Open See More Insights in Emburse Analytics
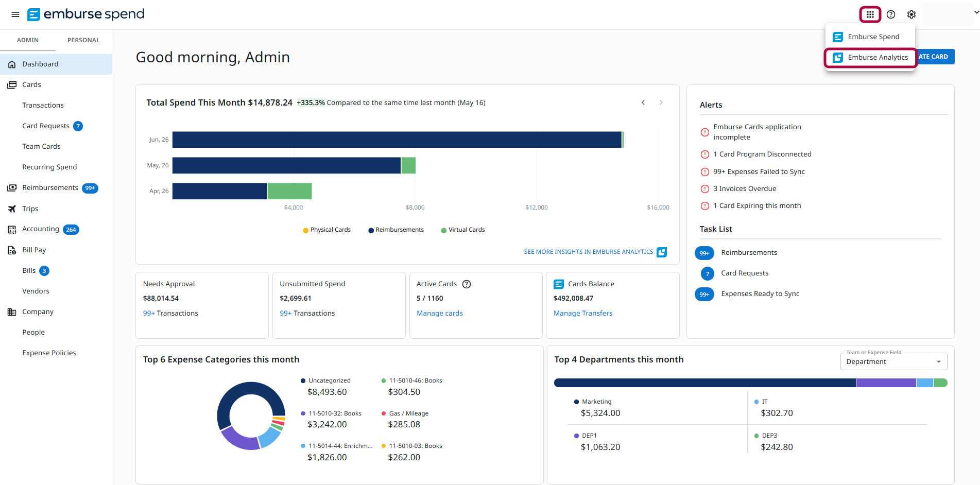This screenshot has height=485, width=980. point(589,252)
